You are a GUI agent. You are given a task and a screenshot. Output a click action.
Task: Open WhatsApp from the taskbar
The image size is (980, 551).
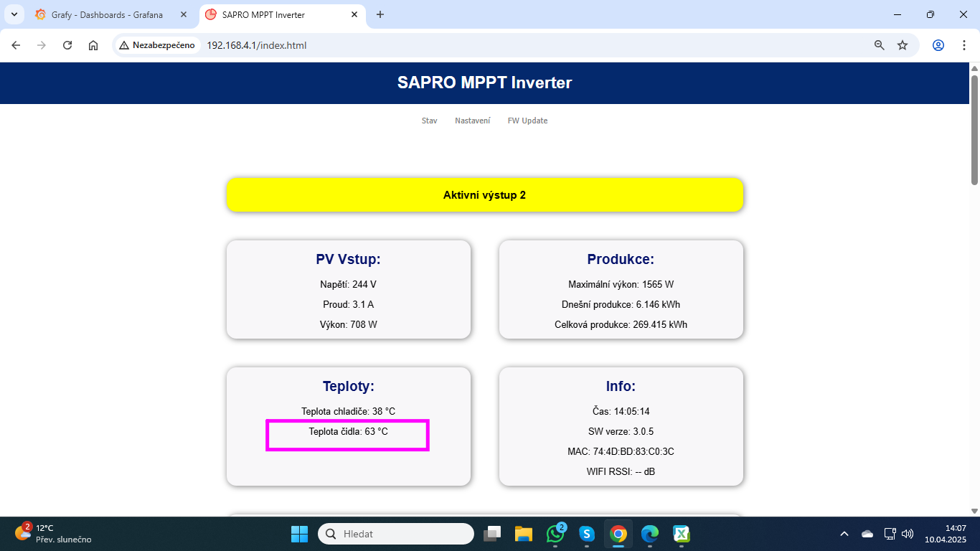coord(555,534)
